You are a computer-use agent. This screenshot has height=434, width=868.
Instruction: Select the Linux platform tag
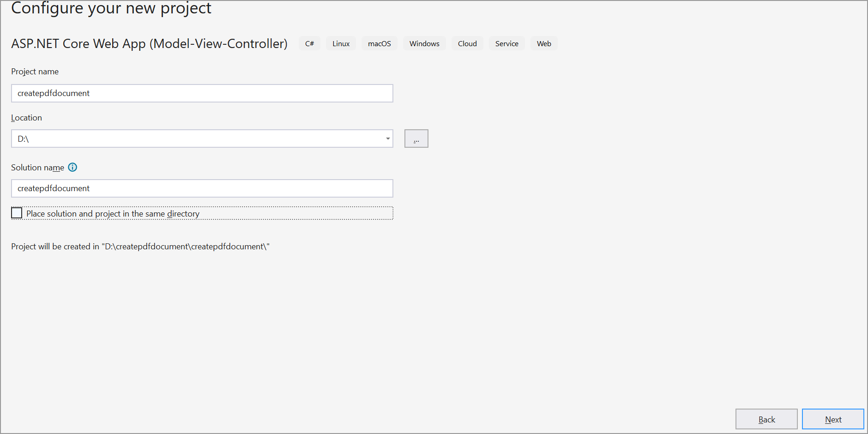click(341, 43)
